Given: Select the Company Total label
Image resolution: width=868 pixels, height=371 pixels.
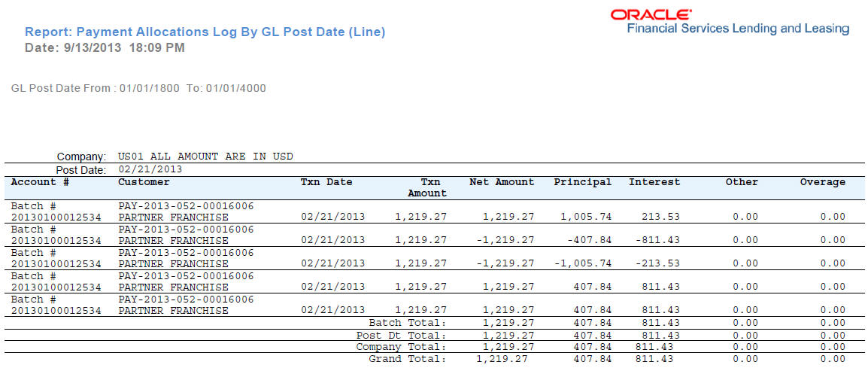Looking at the screenshot, I should (x=402, y=347).
